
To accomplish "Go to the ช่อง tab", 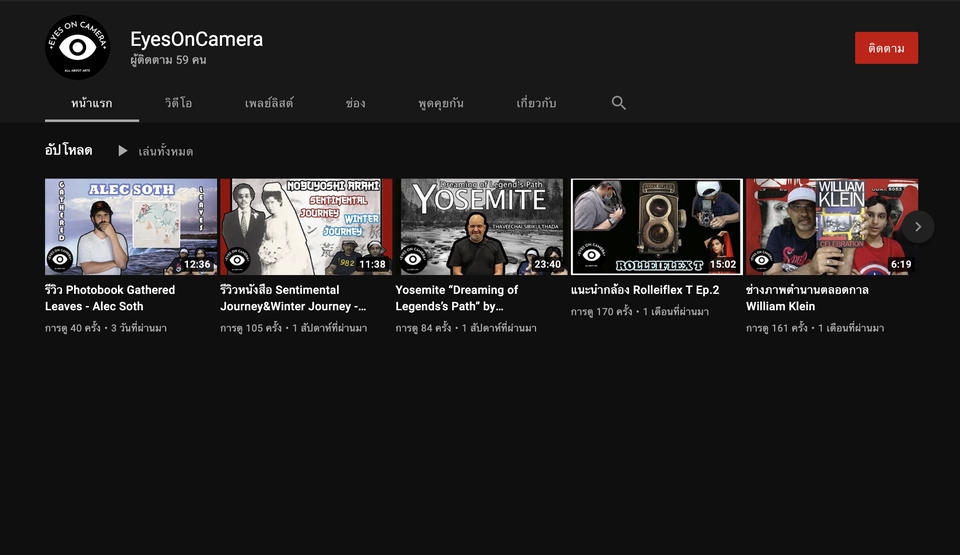I will point(356,103).
